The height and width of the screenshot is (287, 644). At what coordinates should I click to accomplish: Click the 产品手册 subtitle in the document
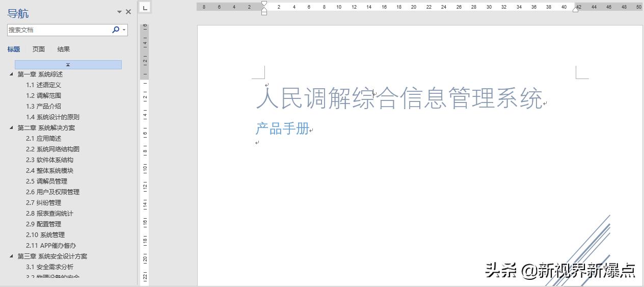point(282,128)
